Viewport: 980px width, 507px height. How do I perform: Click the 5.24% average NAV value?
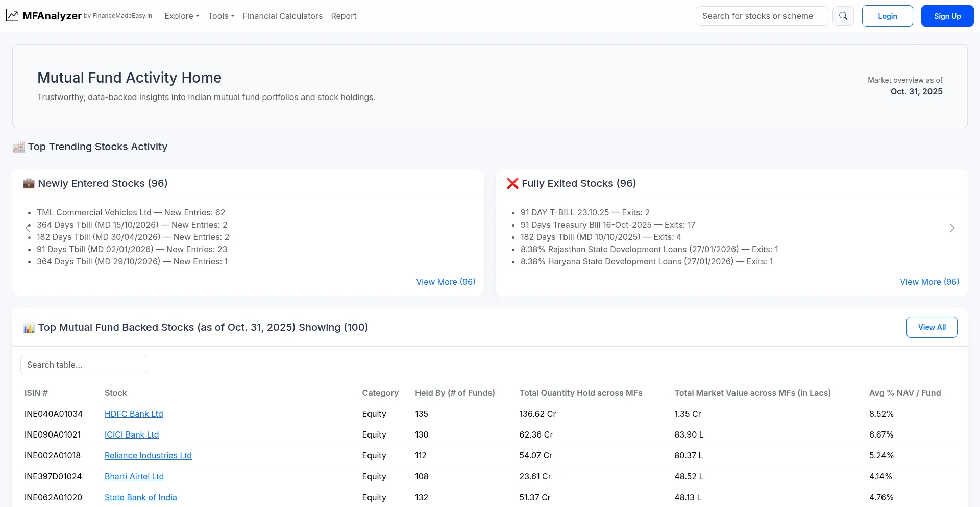(x=881, y=455)
